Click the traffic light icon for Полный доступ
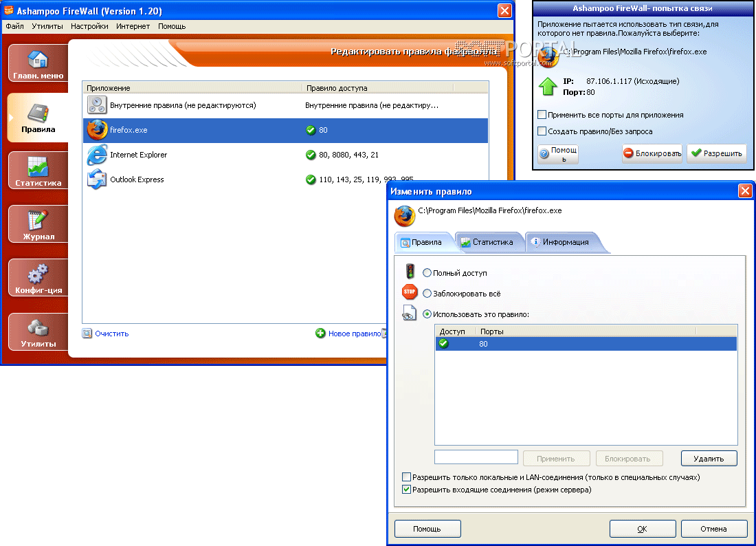Image resolution: width=756 pixels, height=546 pixels. tap(410, 271)
